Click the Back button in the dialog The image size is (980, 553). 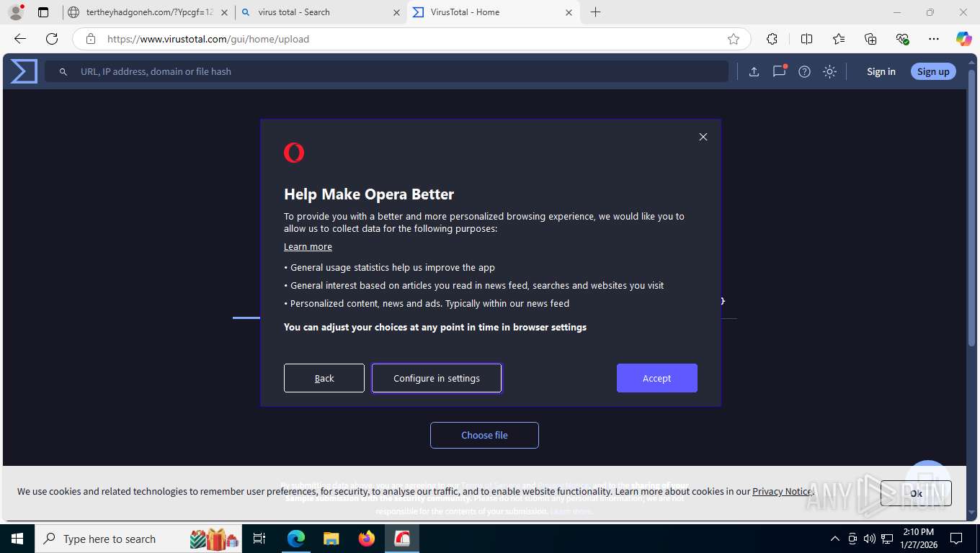324,378
